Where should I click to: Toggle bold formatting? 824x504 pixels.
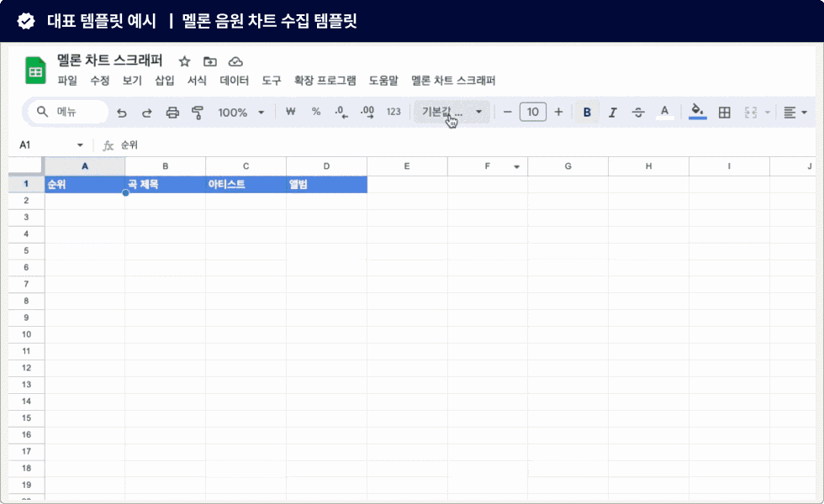point(587,113)
